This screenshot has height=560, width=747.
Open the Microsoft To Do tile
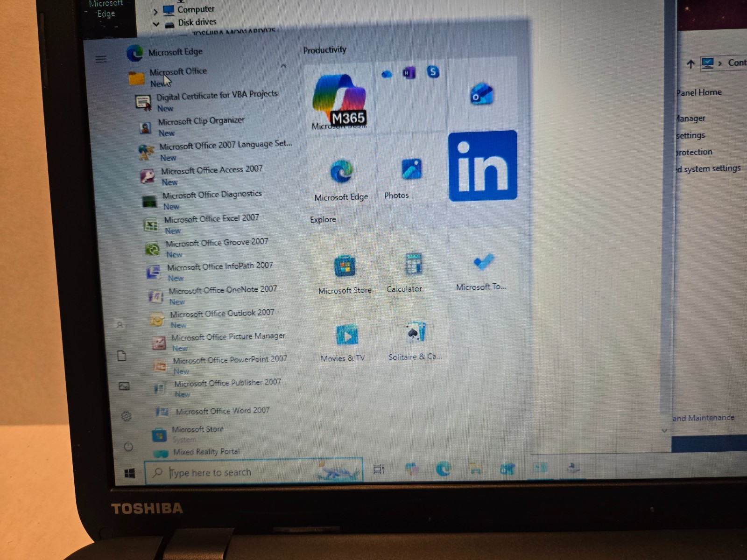pyautogui.click(x=483, y=265)
